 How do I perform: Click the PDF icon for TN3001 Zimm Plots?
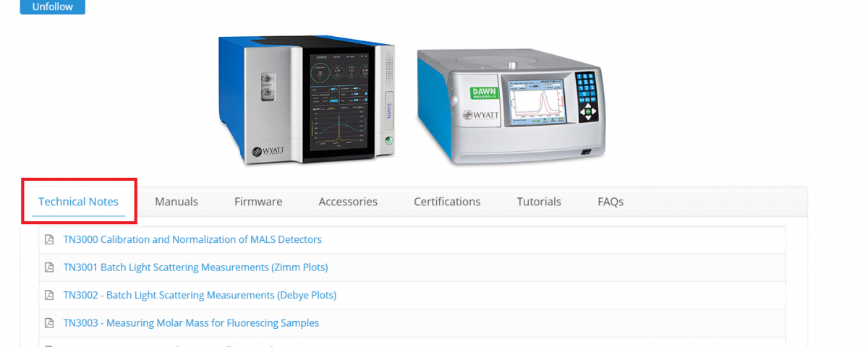(49, 267)
